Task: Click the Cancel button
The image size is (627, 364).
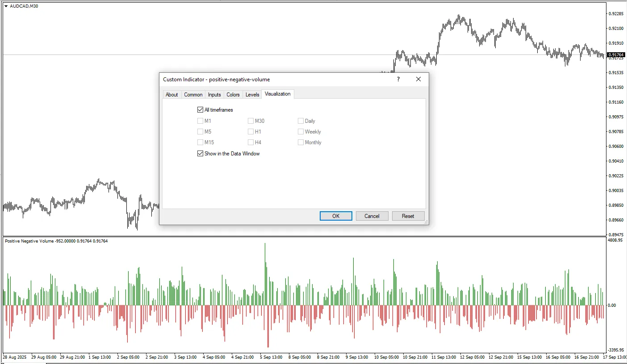Action: coord(372,216)
